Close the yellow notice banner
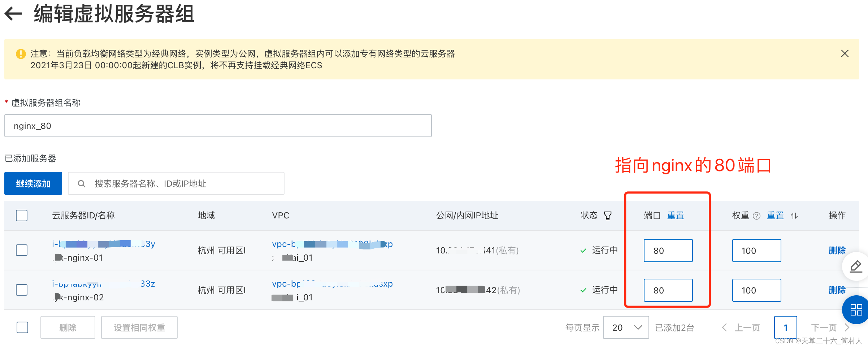 point(845,53)
